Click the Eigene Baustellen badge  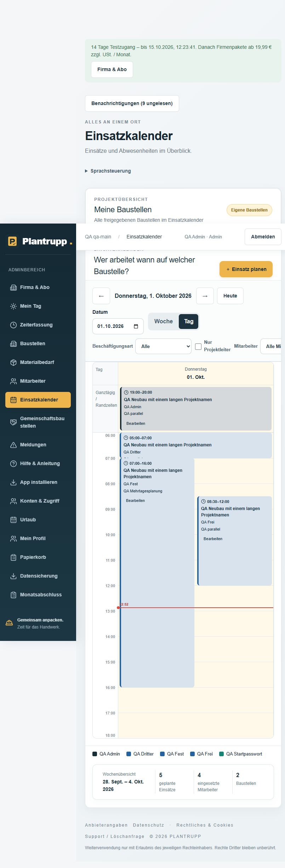point(249,210)
